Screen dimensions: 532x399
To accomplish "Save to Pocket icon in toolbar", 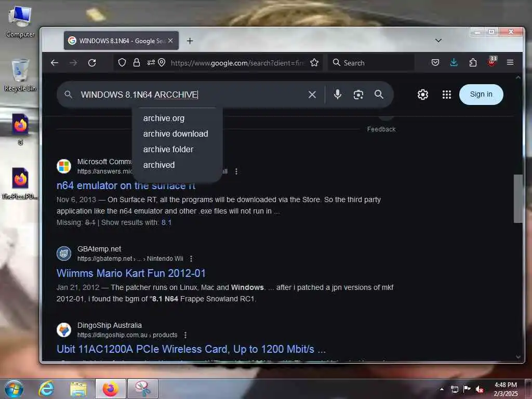I will pos(435,62).
